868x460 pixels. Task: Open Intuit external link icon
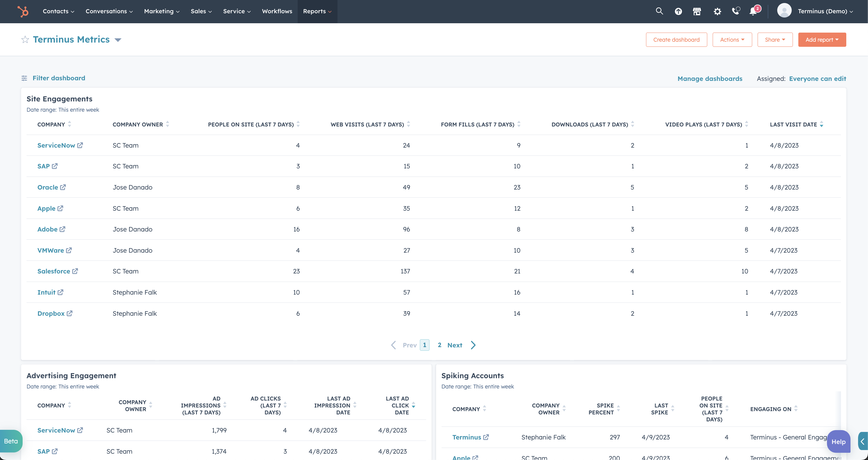[60, 292]
